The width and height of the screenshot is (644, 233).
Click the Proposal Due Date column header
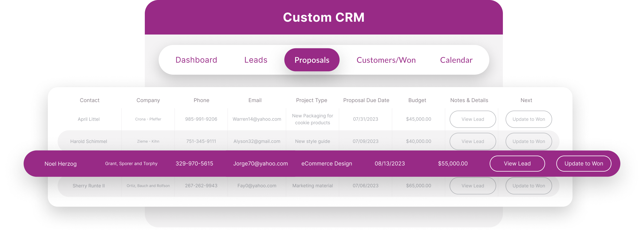(366, 100)
